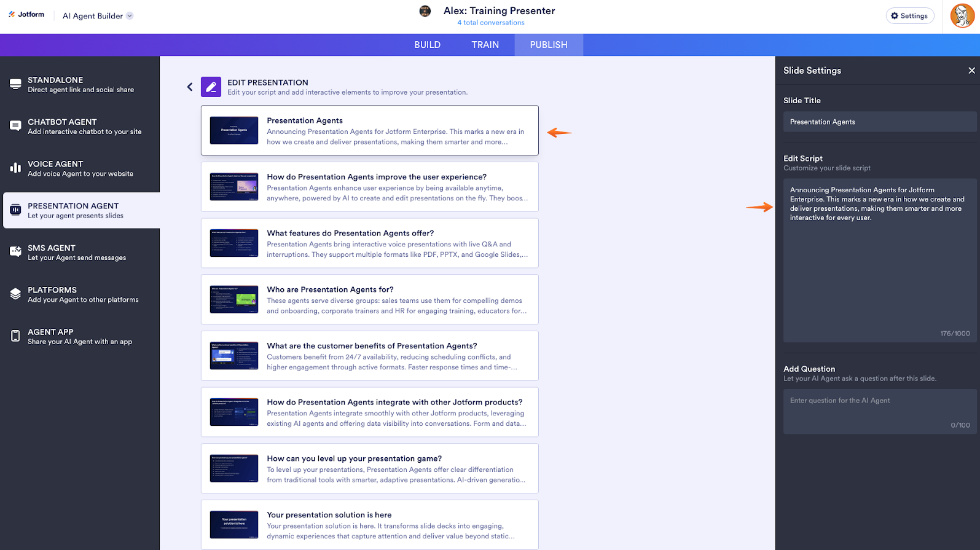Click the 176/1000 character counter
980x550 pixels.
coord(955,334)
